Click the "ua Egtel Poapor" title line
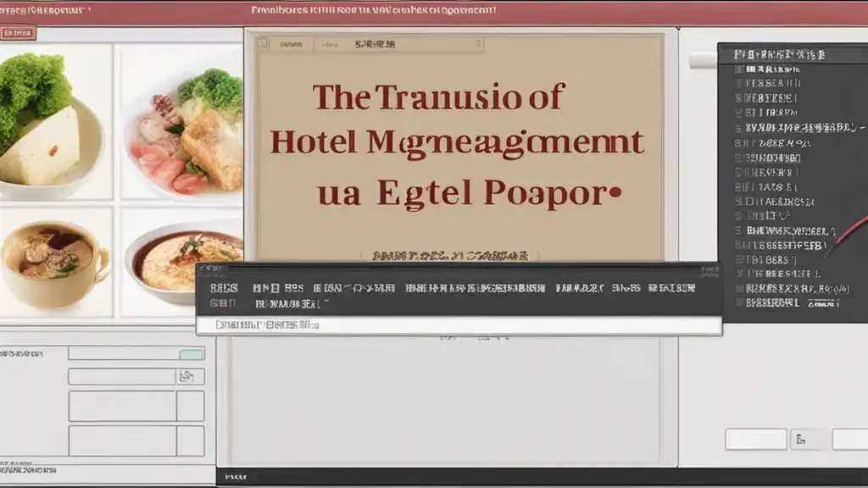 [470, 194]
